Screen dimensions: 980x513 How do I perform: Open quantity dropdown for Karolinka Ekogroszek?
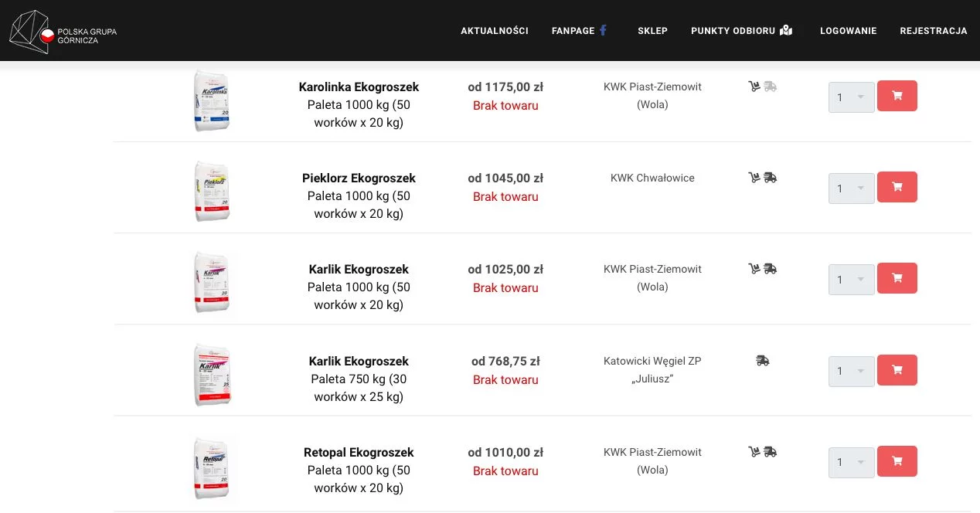coord(852,97)
